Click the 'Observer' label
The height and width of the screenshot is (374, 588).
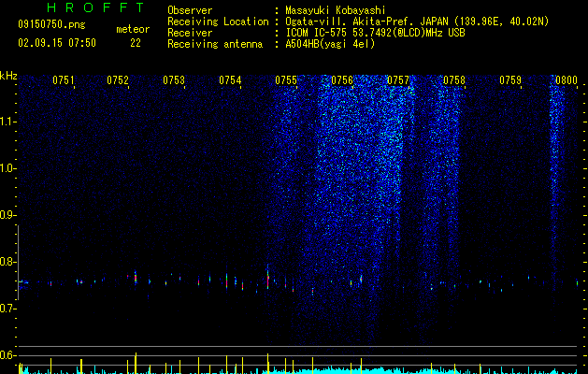tap(190, 10)
